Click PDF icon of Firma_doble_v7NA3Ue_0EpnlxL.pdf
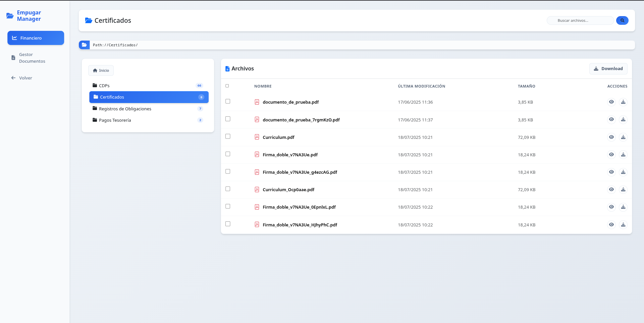644x323 pixels. [257, 207]
